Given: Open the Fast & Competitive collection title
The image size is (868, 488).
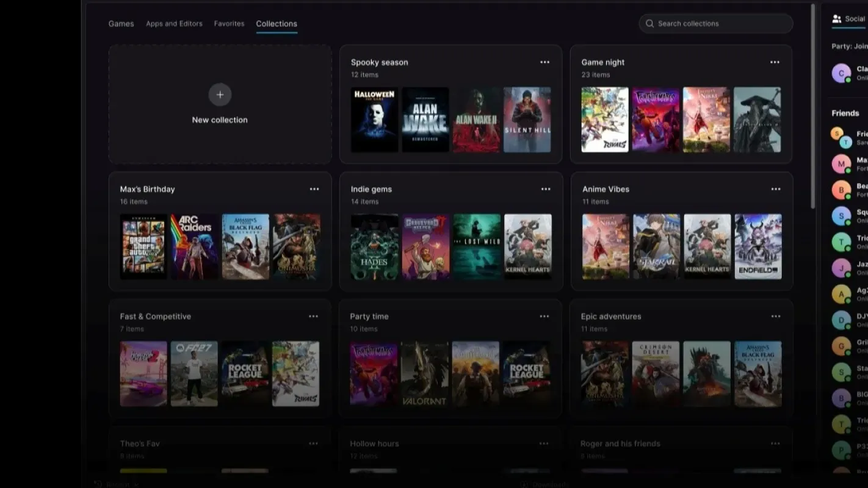Looking at the screenshot, I should point(156,317).
